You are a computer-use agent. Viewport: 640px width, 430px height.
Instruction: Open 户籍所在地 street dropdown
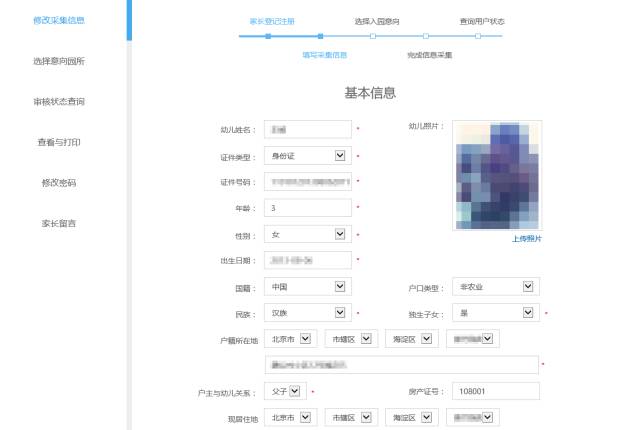(473, 339)
